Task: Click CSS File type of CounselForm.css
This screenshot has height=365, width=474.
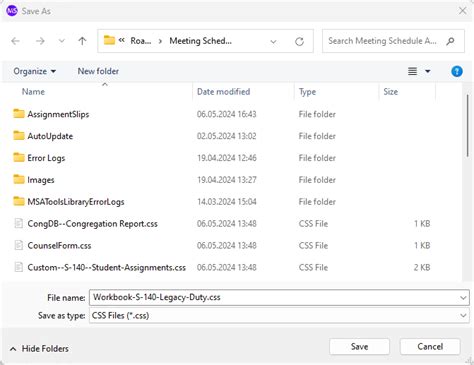Action: point(313,246)
